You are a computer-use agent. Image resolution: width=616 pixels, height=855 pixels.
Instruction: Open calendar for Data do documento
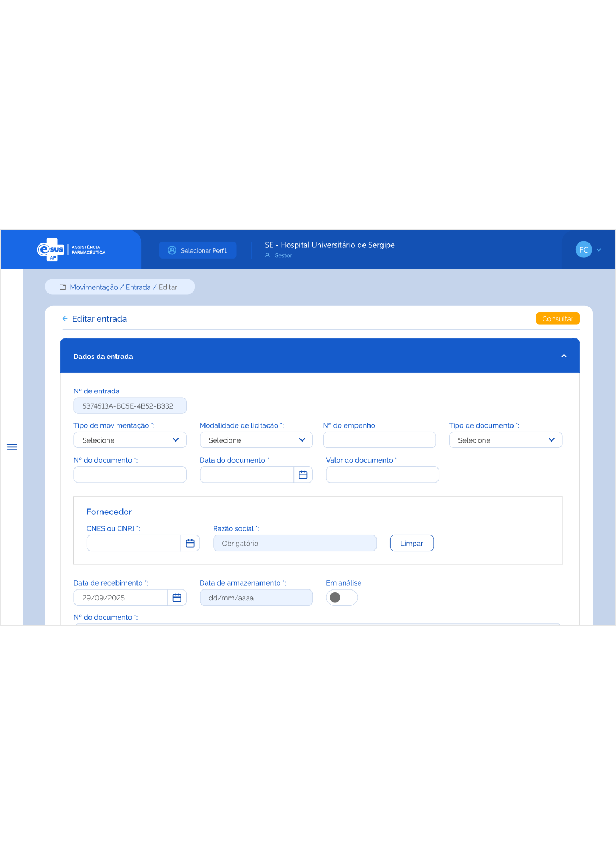pos(303,475)
